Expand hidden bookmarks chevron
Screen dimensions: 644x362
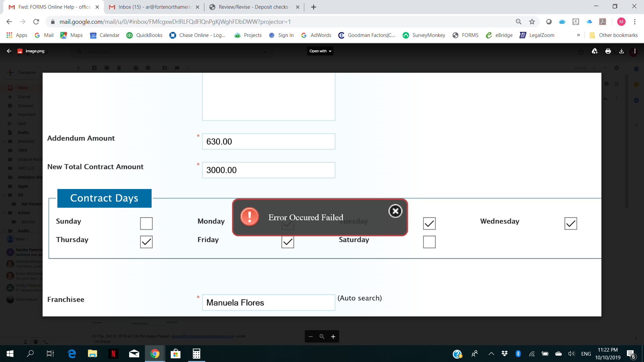tap(579, 35)
